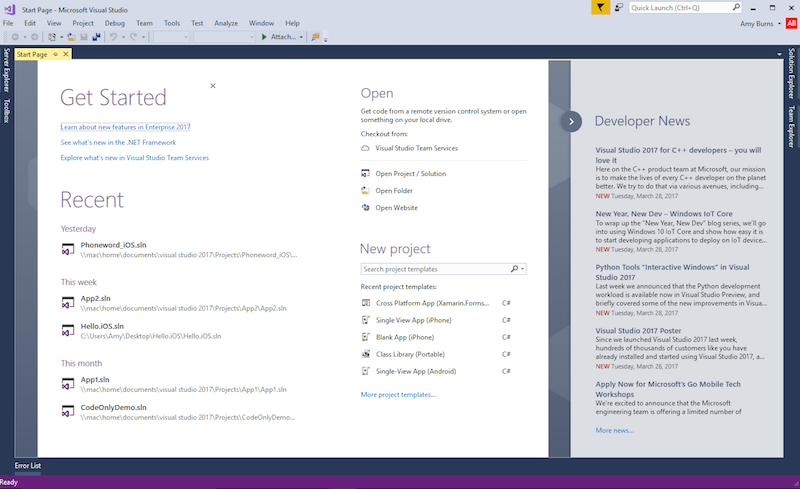This screenshot has width=800, height=489.
Task: Open the Analyze menu
Action: 226,22
